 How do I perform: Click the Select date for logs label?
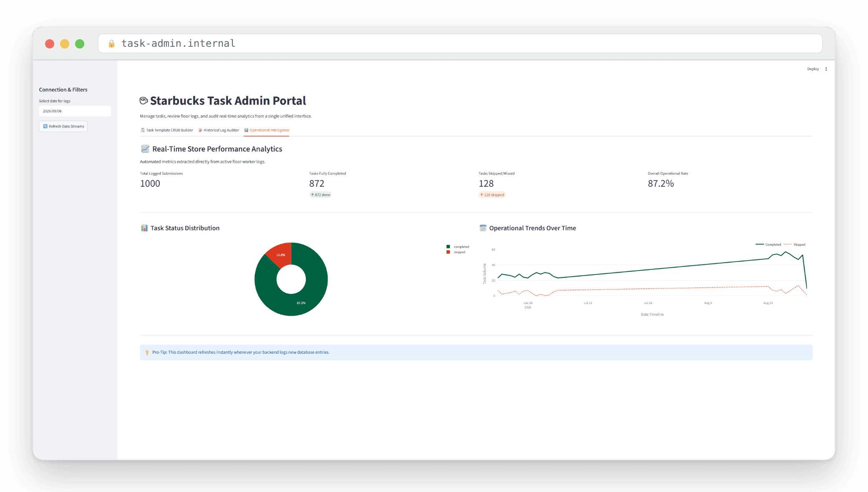click(55, 101)
